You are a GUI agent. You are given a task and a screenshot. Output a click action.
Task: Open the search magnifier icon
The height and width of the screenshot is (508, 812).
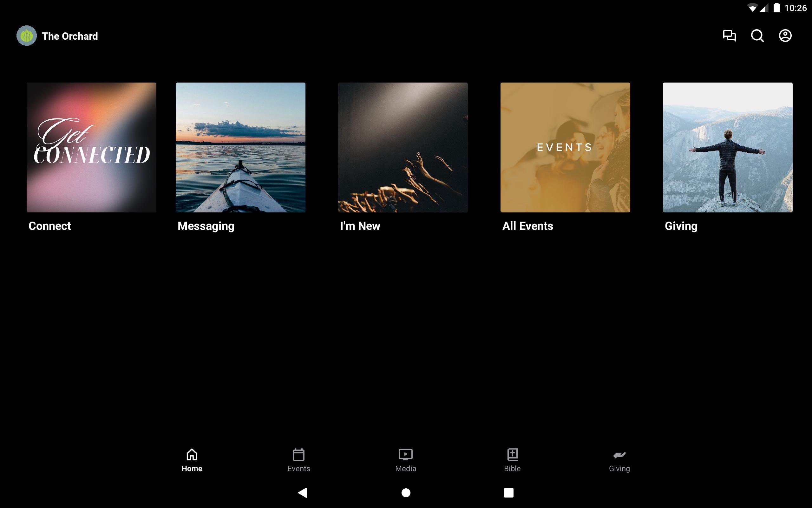tap(757, 36)
